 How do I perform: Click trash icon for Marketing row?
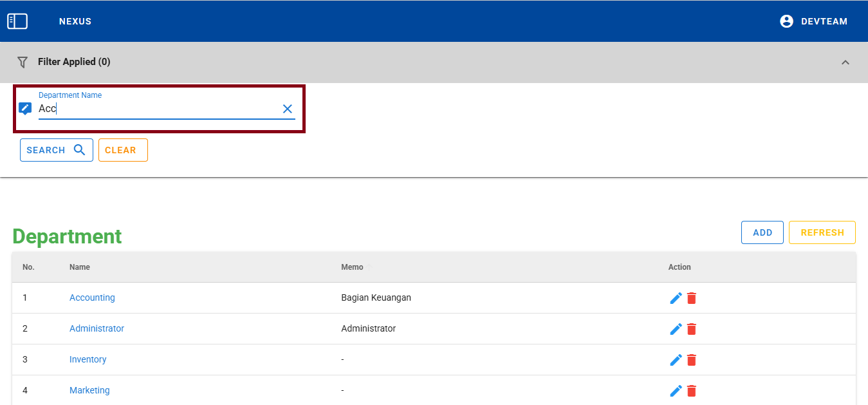(x=692, y=391)
